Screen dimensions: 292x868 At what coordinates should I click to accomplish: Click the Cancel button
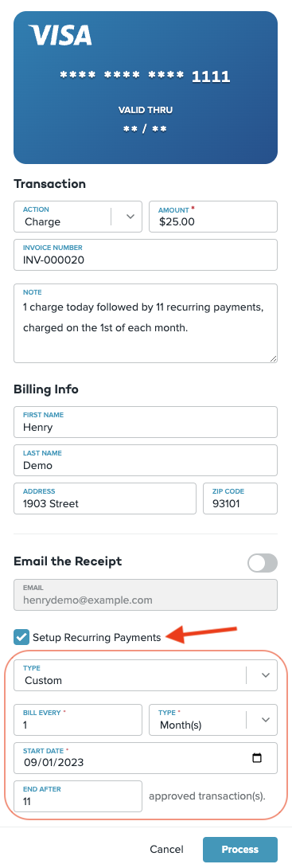coord(166,849)
